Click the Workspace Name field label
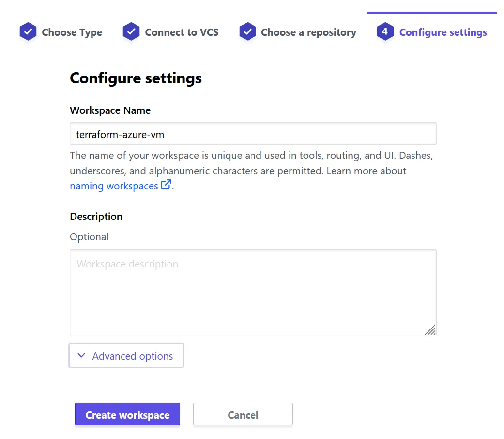The width and height of the screenshot is (504, 439). click(x=110, y=110)
